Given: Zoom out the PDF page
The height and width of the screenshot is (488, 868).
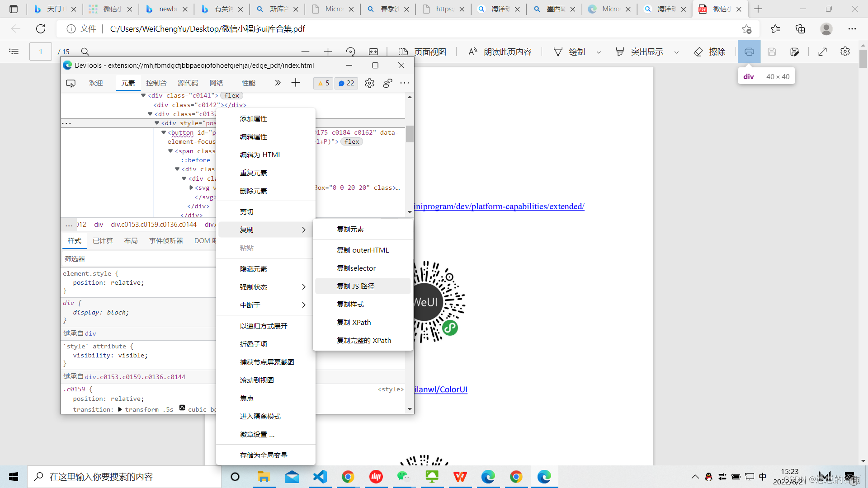Looking at the screenshot, I should tap(306, 52).
